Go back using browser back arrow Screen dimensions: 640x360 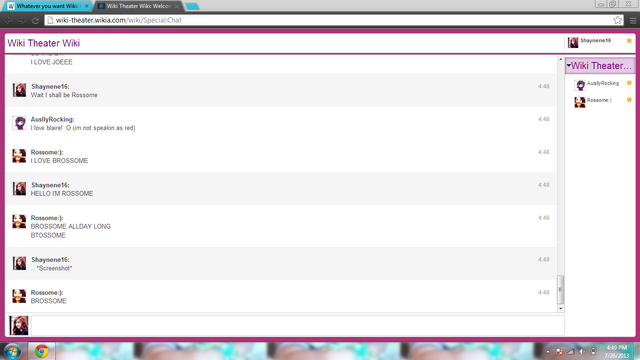(x=8, y=20)
